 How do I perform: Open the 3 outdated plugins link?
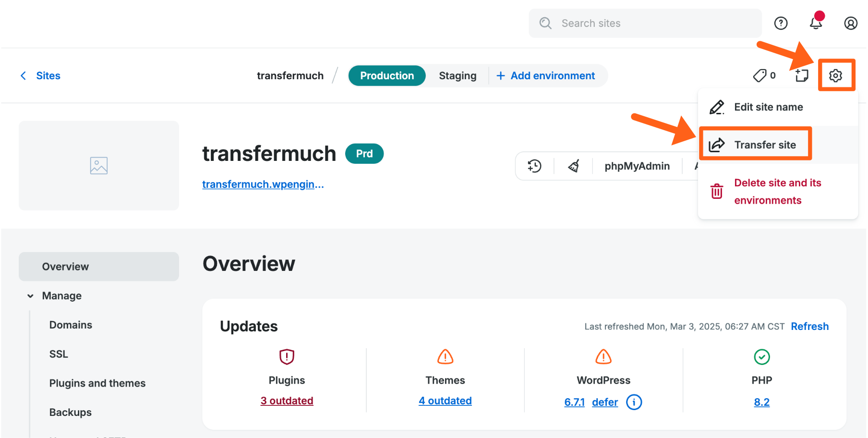[287, 400]
